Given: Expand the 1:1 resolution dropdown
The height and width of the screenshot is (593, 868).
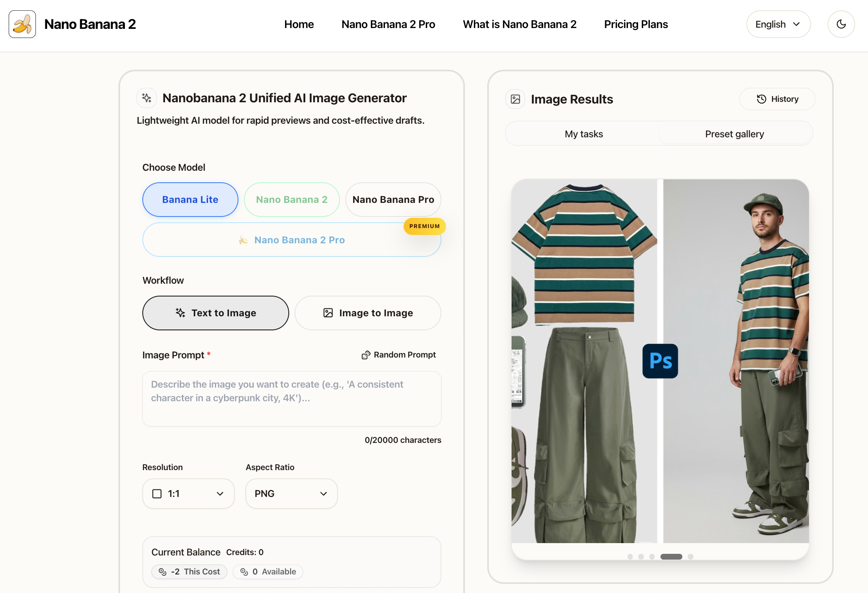Looking at the screenshot, I should (189, 494).
